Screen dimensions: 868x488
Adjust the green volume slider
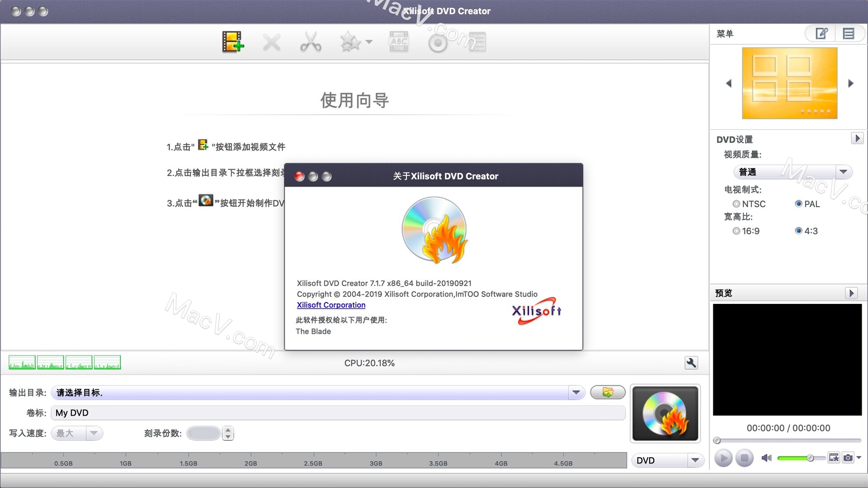pos(801,458)
